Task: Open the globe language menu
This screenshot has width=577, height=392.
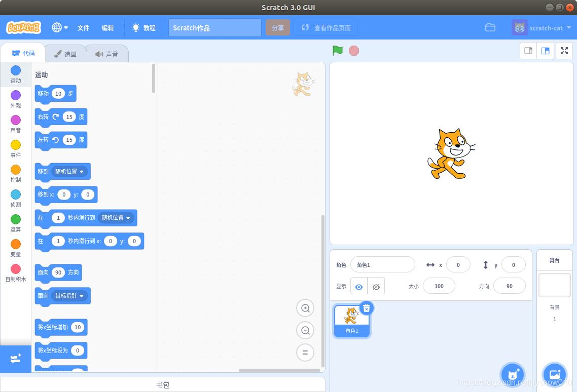Action: point(60,27)
